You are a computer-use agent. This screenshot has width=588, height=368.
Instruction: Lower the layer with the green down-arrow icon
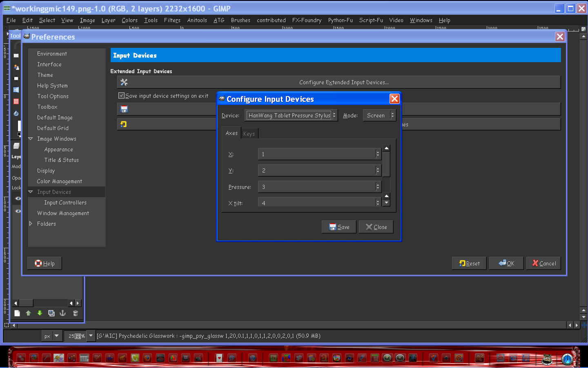coord(40,313)
